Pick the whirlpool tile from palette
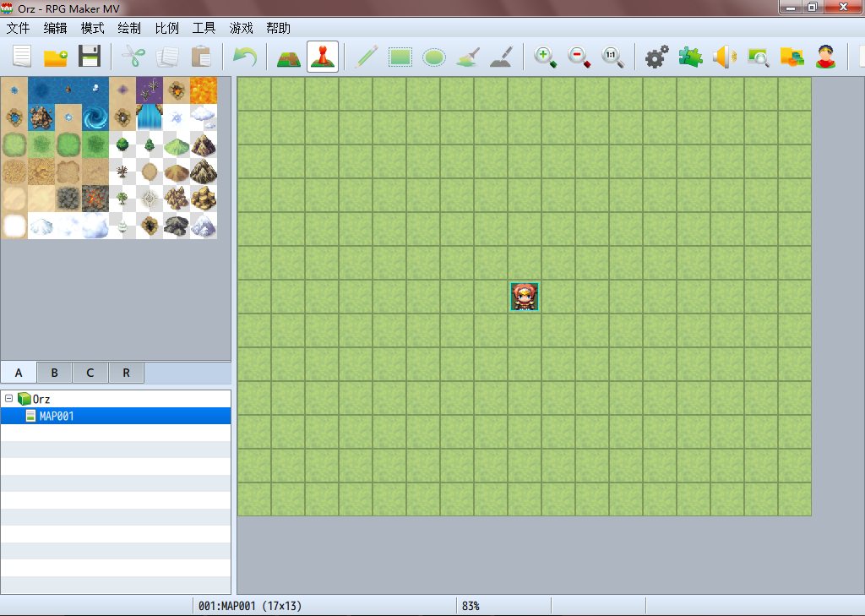 click(x=95, y=117)
